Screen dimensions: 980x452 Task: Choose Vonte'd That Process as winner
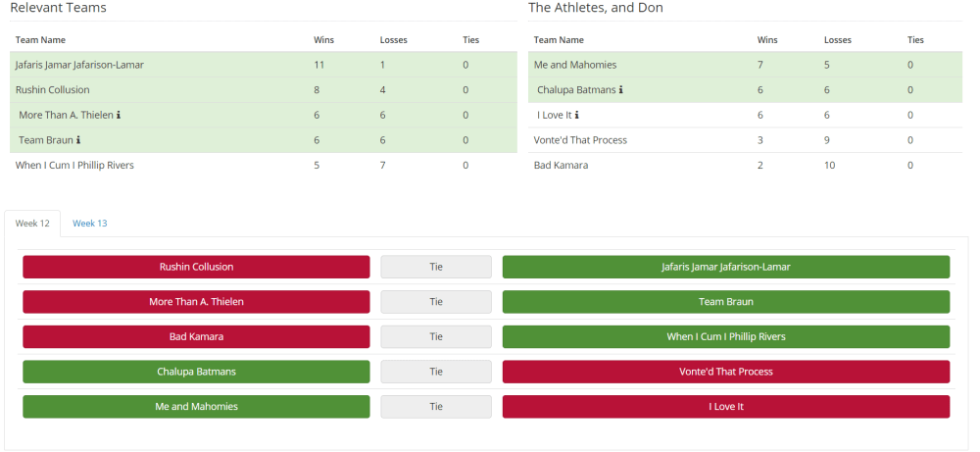coord(725,372)
